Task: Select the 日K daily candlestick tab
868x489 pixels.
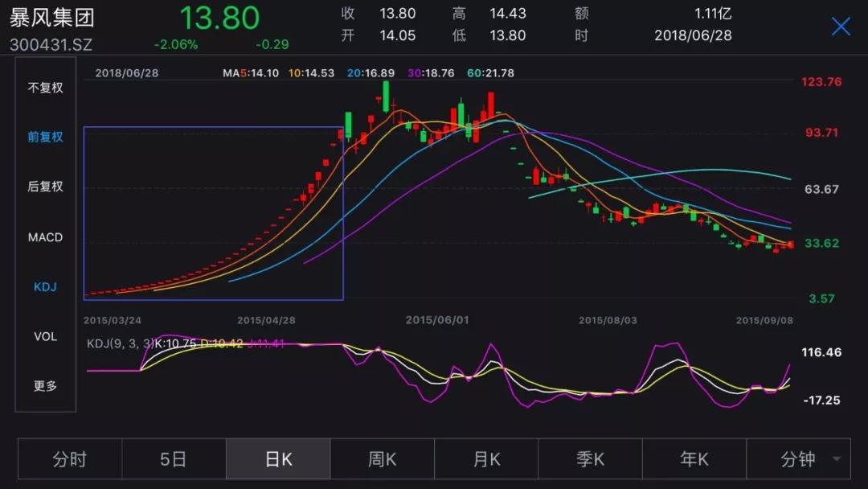Action: click(278, 459)
